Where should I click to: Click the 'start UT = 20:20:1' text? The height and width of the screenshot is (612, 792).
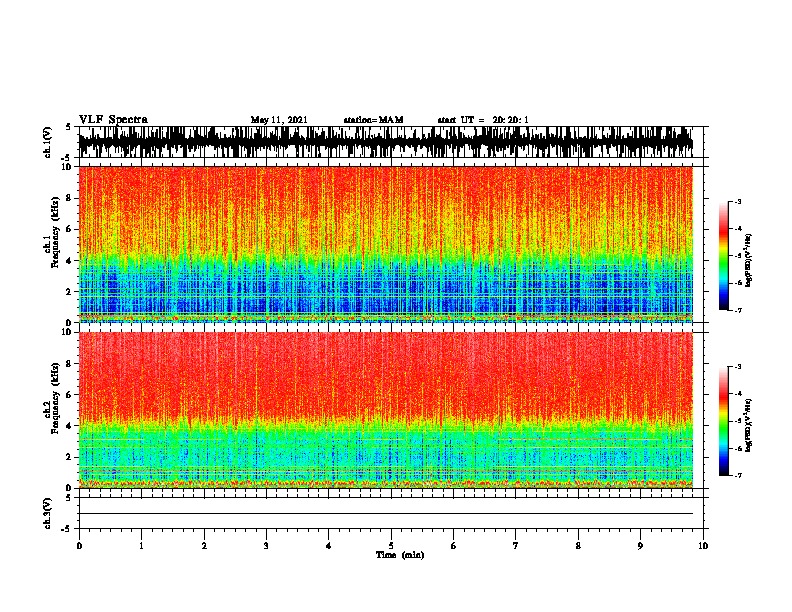coord(483,120)
